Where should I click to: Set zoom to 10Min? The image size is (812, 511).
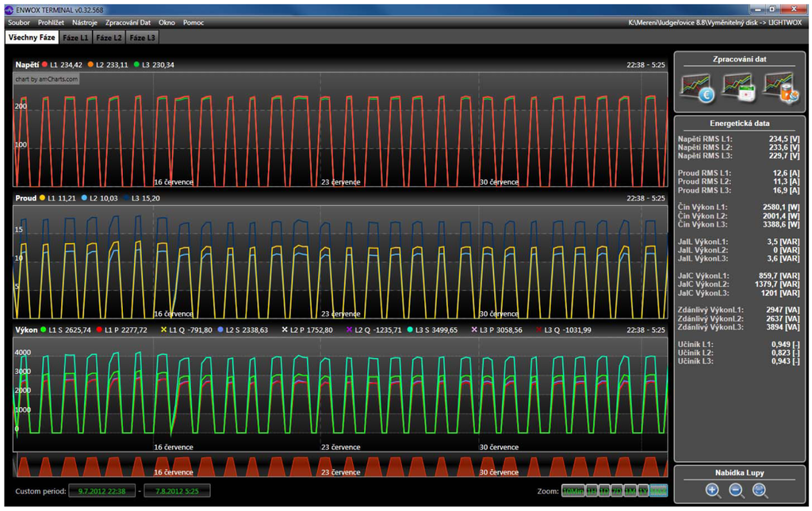pos(573,491)
